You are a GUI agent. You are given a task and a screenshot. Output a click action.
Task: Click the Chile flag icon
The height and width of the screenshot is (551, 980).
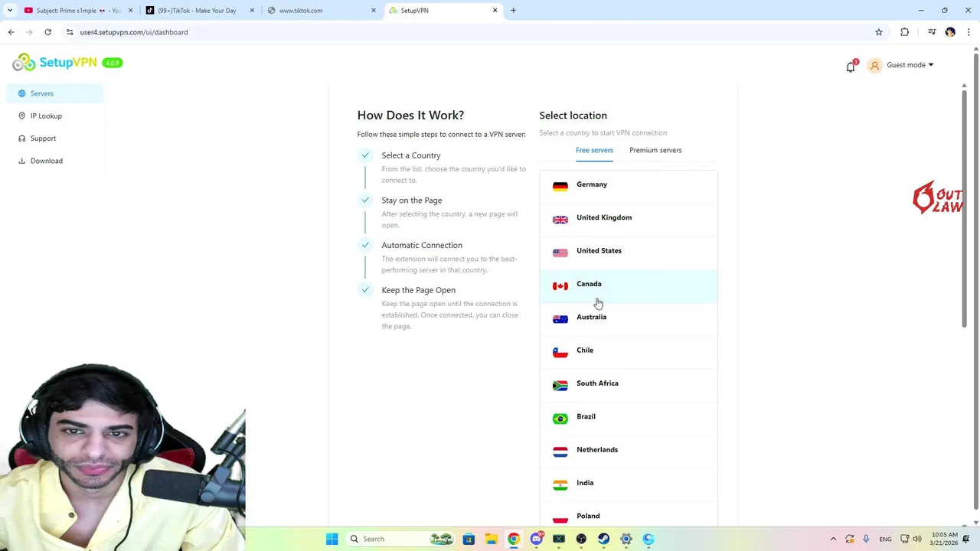(560, 352)
